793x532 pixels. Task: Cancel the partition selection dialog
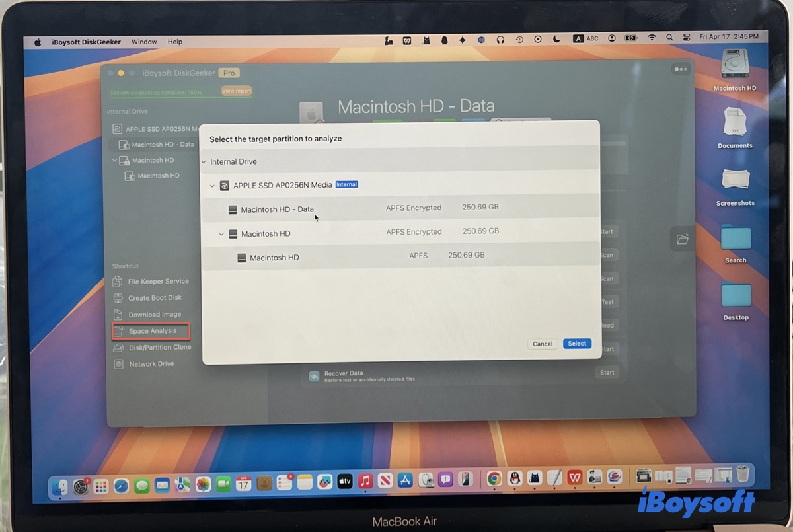point(542,344)
